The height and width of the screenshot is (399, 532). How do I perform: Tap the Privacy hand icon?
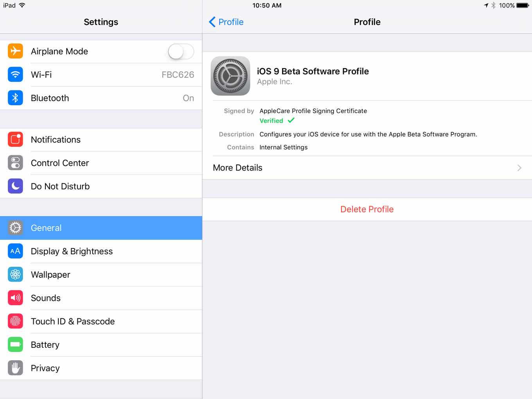pyautogui.click(x=15, y=368)
